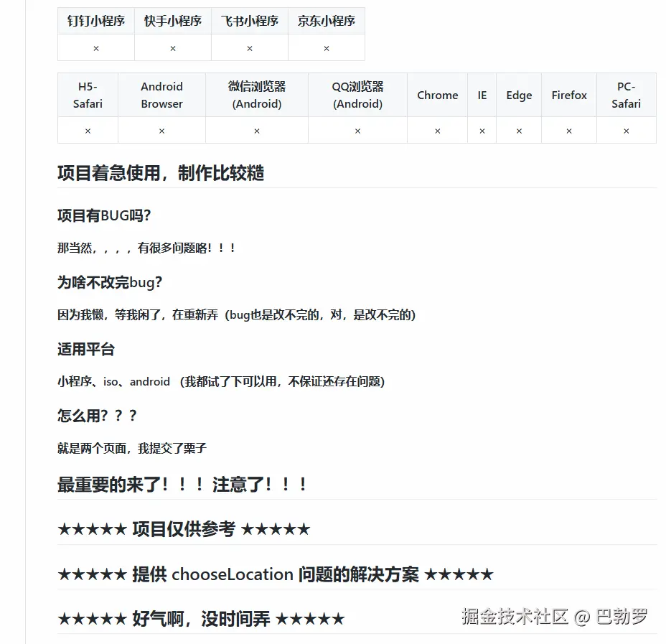
Task: Click the 项目有BUG吗? heading
Action: coord(104,215)
